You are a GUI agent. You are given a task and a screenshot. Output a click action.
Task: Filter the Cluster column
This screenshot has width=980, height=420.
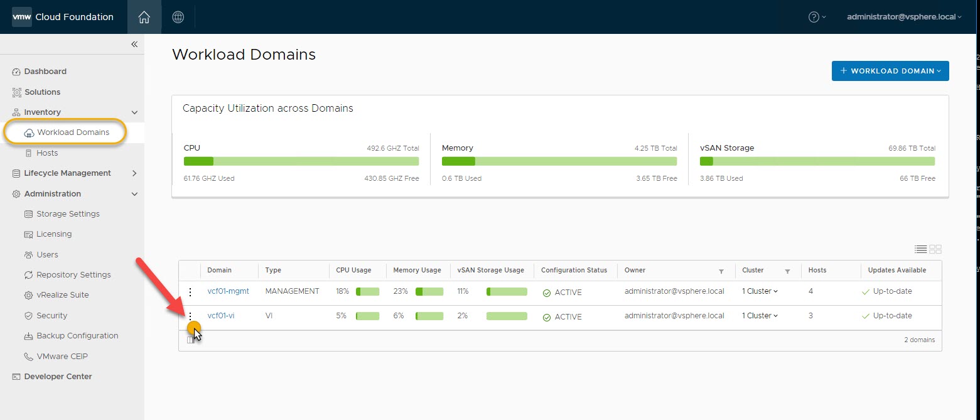click(787, 271)
